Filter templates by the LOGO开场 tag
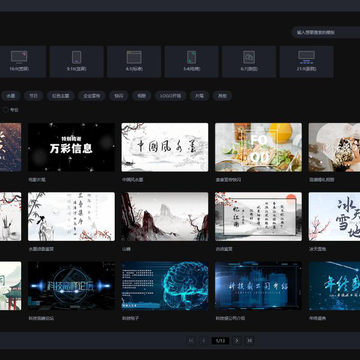360x360 pixels. [x=170, y=96]
